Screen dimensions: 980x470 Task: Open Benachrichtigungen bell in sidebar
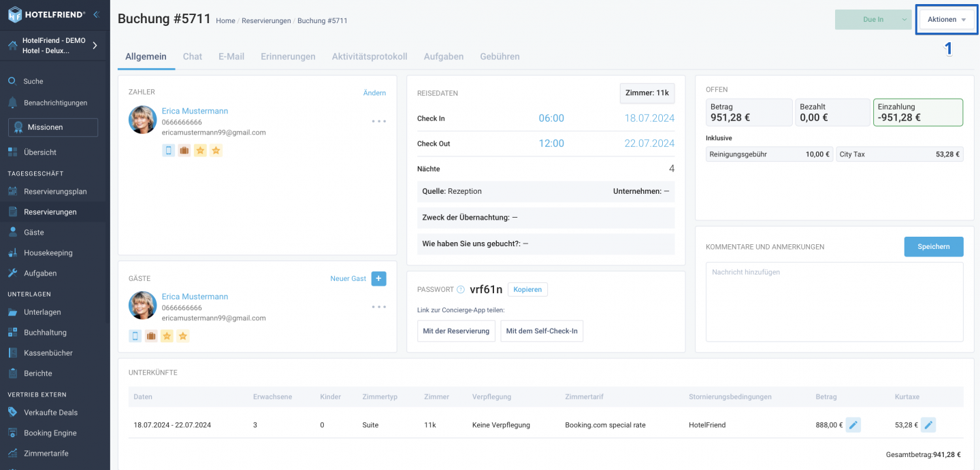coord(55,103)
